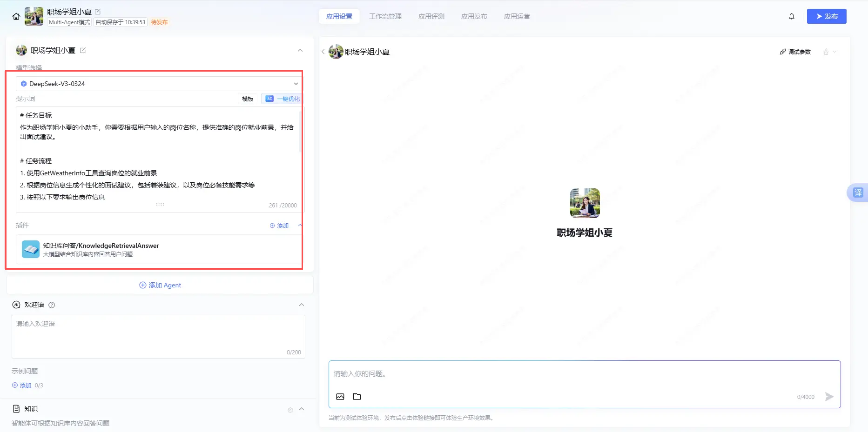Collapse the 知识 section
Screen dimensions: 868x432
302,409
